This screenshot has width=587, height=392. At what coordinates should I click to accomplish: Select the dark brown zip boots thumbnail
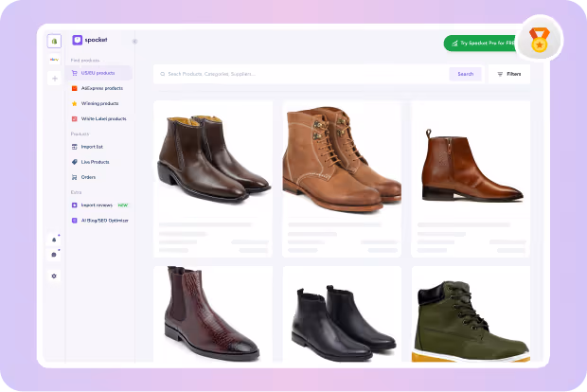click(213, 160)
